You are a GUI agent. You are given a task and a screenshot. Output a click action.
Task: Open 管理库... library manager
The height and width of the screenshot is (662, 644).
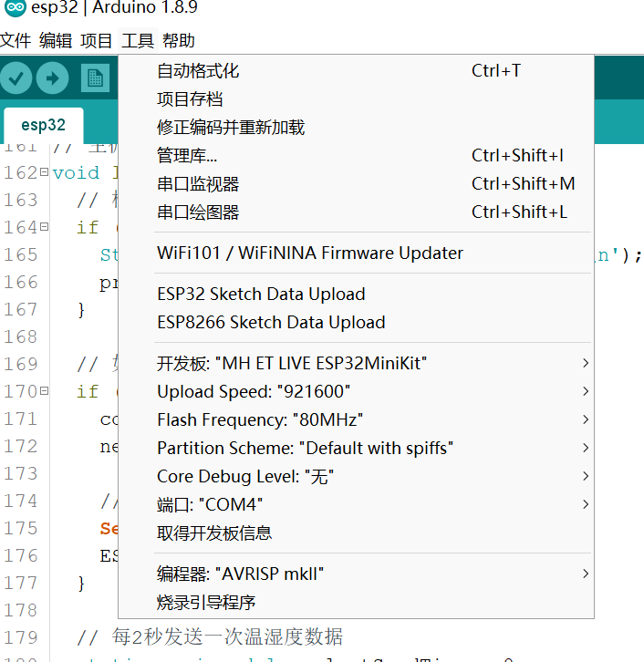pyautogui.click(x=356, y=156)
